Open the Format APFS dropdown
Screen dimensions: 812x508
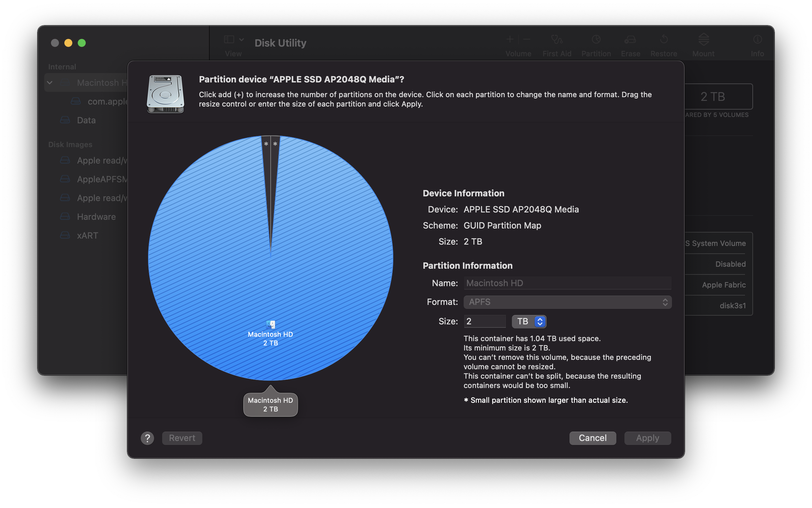pyautogui.click(x=567, y=302)
